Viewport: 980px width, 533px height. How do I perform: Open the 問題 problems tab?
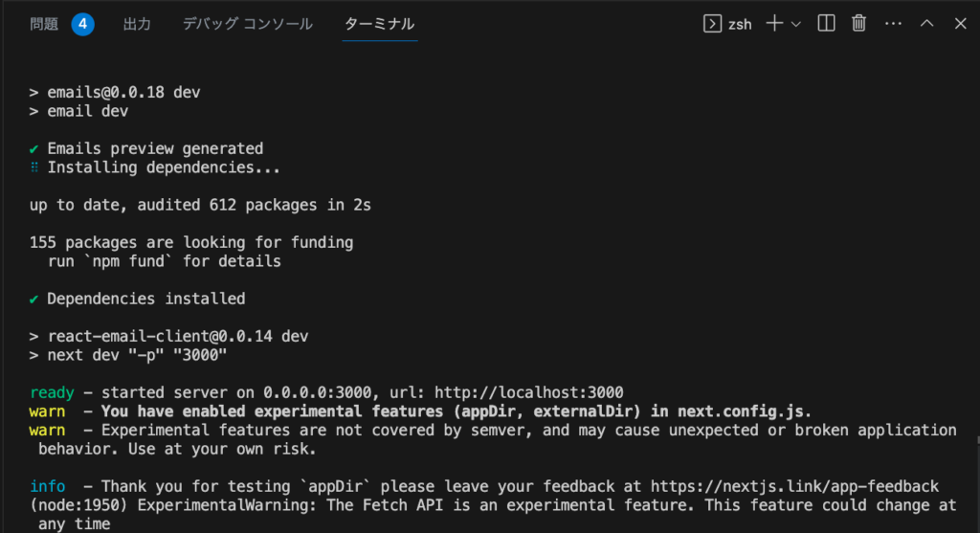[x=44, y=24]
